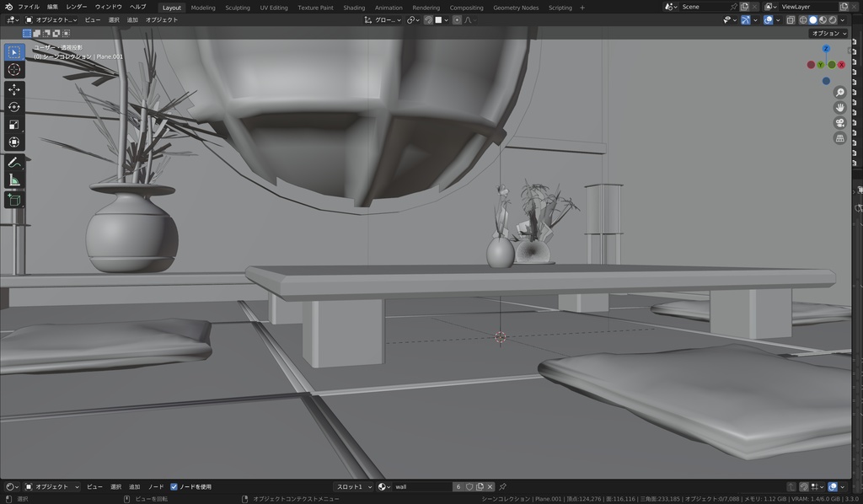Click the Z axis on the navigation gizmo

pos(826,48)
